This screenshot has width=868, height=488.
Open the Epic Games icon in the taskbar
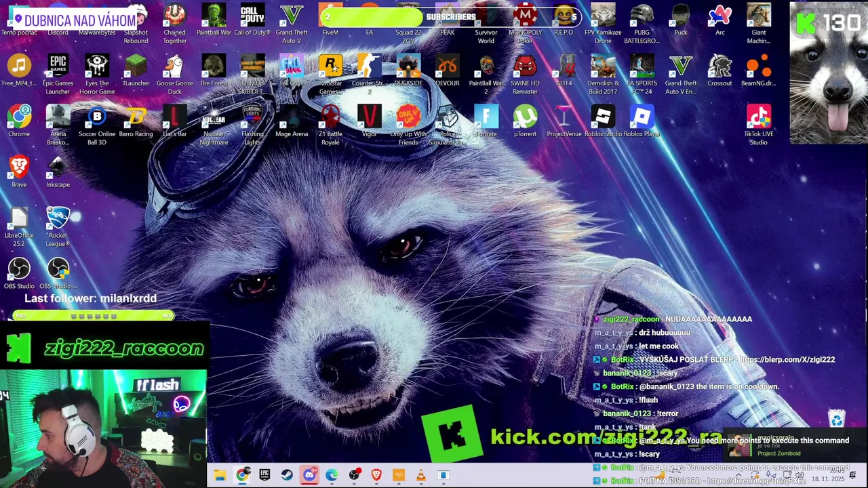point(264,475)
